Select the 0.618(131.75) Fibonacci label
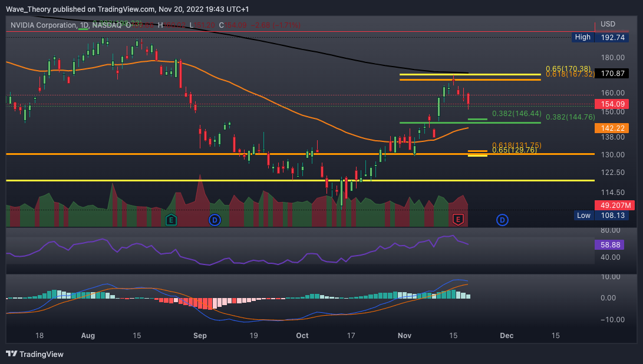The image size is (643, 364). point(517,145)
